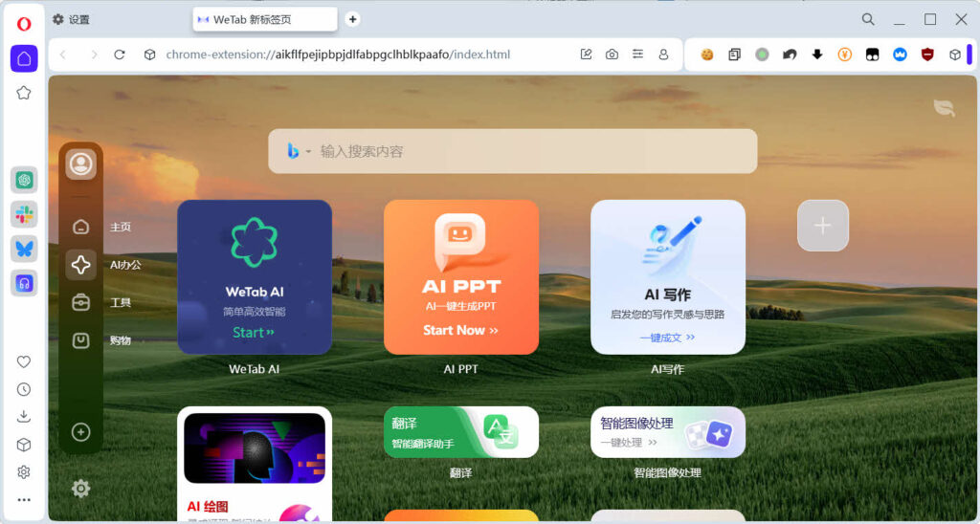Click the leaf icon in the top right

(944, 107)
